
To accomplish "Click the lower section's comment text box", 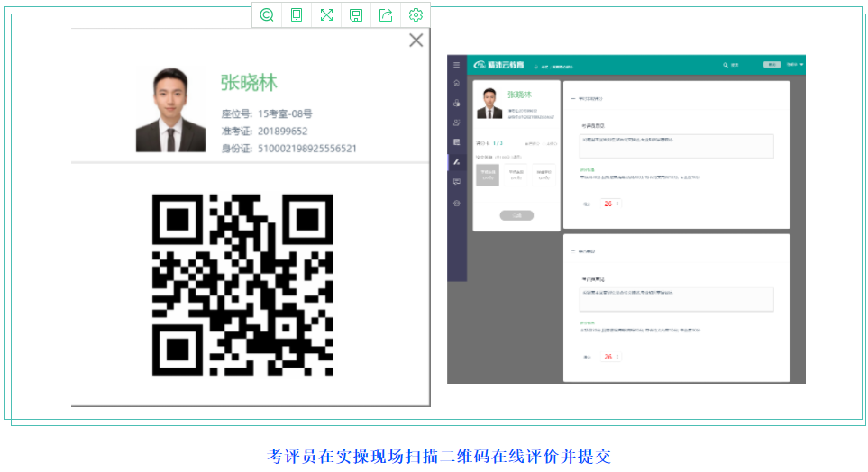I will pos(677,299).
